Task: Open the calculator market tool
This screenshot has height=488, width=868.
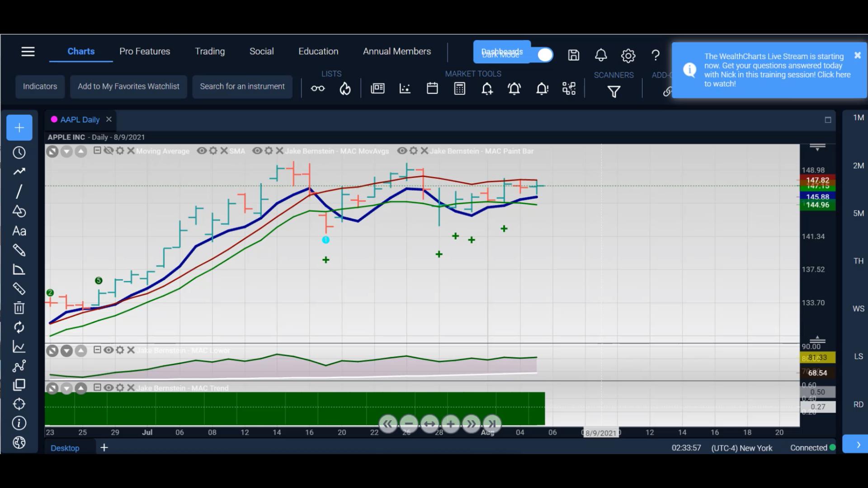Action: (x=459, y=89)
